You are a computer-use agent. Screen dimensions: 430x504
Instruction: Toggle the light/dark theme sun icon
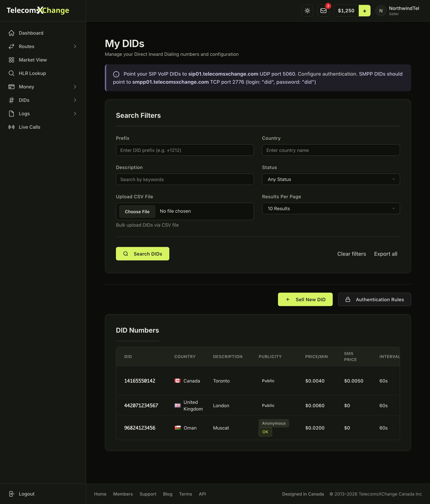click(x=307, y=11)
